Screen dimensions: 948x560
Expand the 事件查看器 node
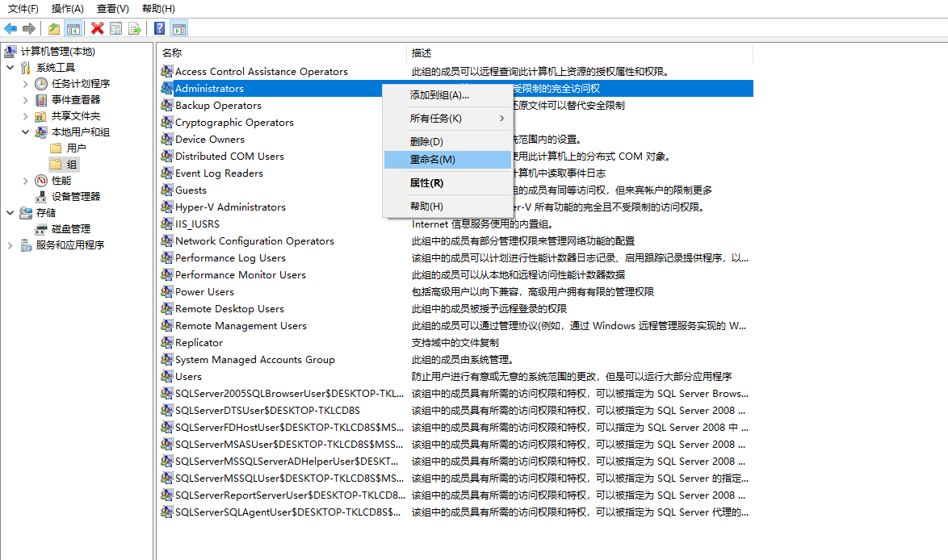pos(25,100)
